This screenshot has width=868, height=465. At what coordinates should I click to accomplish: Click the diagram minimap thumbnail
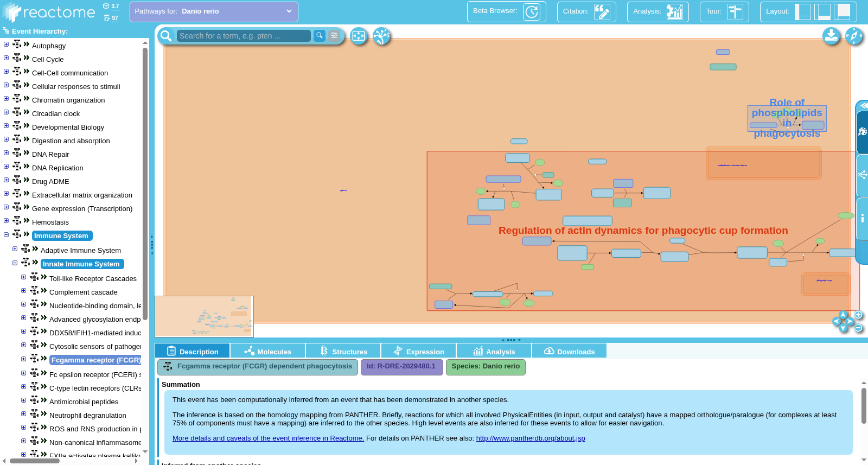[204, 316]
